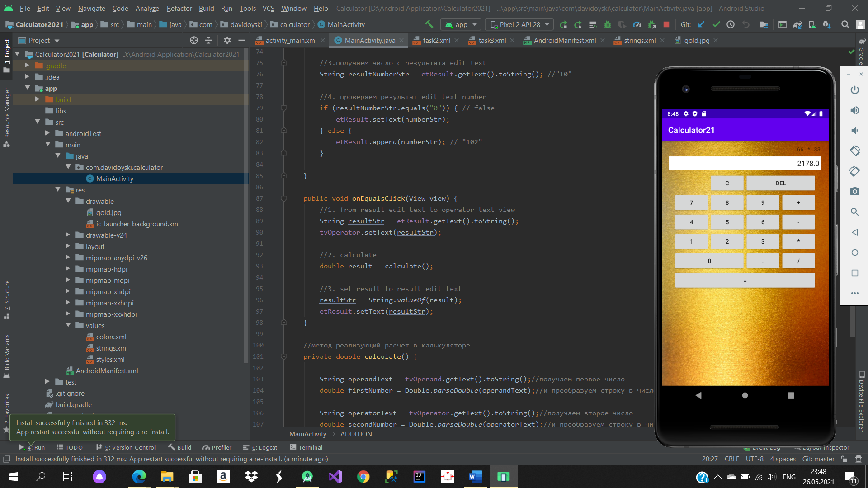Toggle the Z: Structure tool window

[7, 299]
